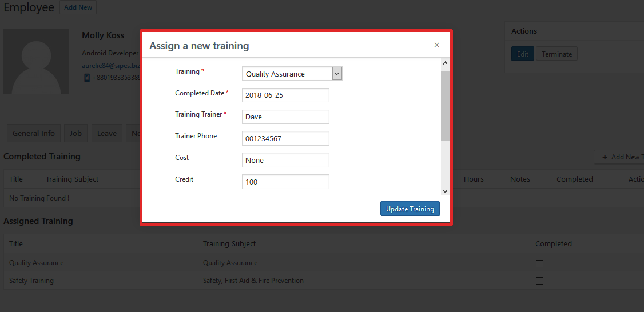Viewport: 644px width, 312px height.
Task: Open the Job tab
Action: (75, 133)
